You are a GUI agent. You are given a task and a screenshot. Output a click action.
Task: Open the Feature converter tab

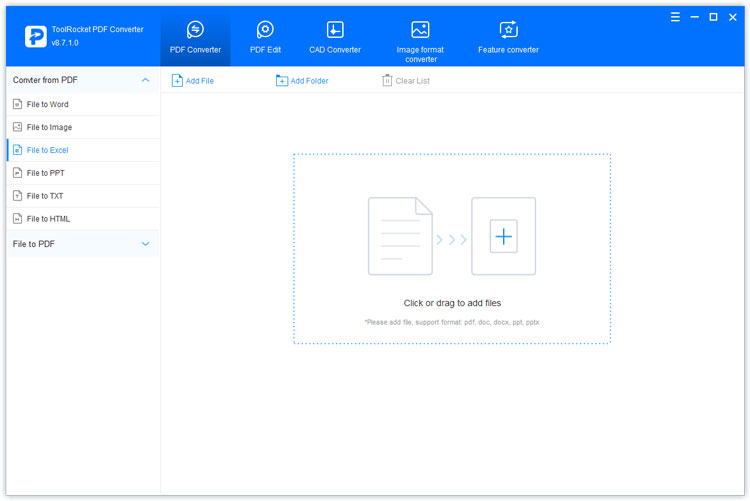click(x=508, y=37)
